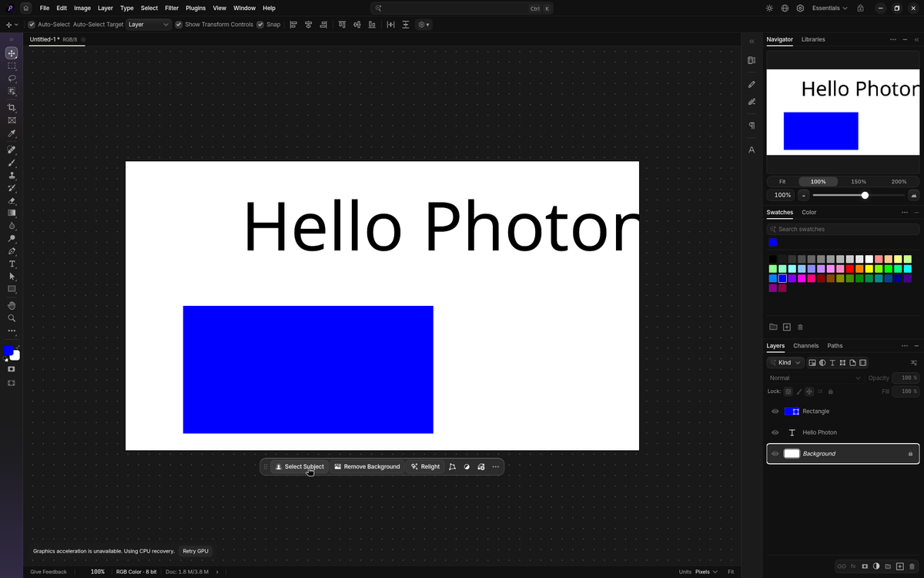Image resolution: width=924 pixels, height=578 pixels.
Task: Open the Essentials workspace dropdown
Action: coord(830,8)
